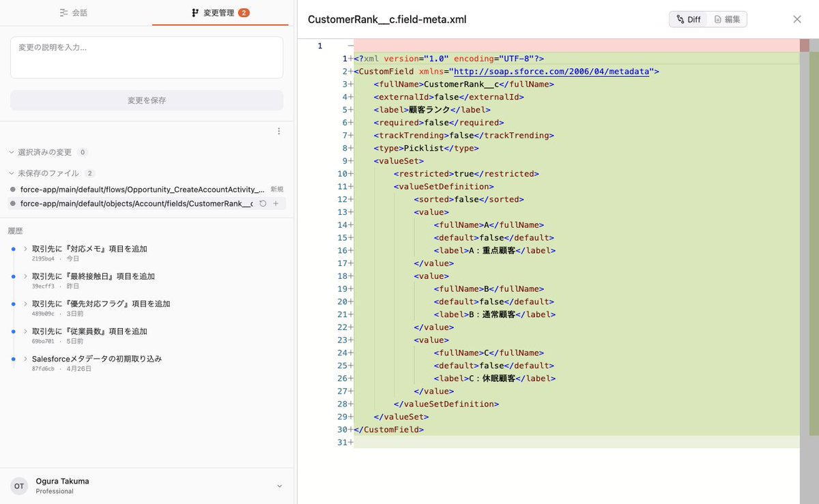The height and width of the screenshot is (504, 819).
Task: Click the file title CustomerRank__c.field-meta.xml
Action: [387, 19]
